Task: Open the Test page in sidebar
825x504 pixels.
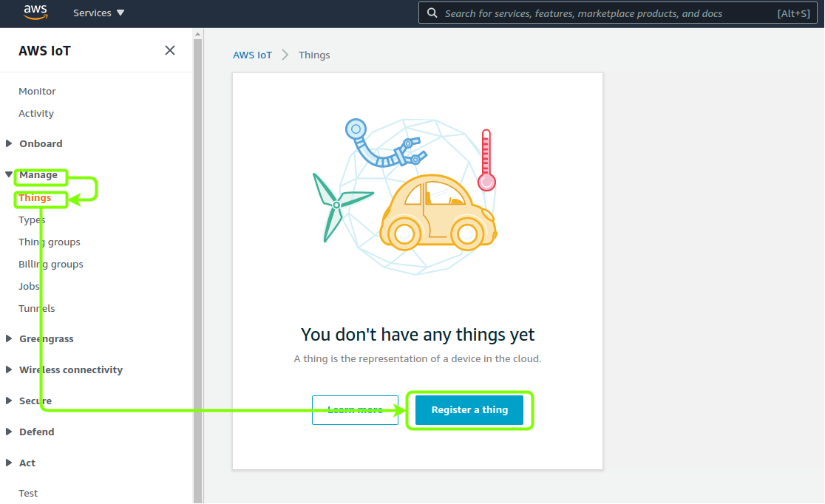Action: pos(28,493)
